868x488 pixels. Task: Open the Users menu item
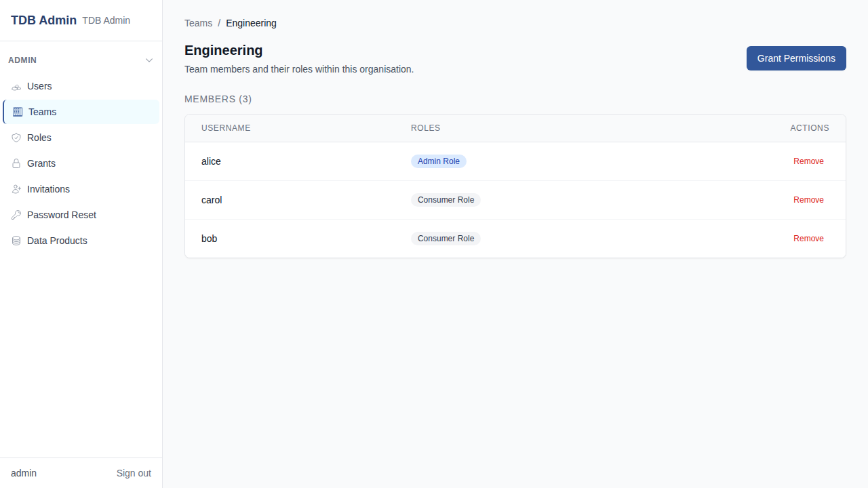[x=81, y=86]
